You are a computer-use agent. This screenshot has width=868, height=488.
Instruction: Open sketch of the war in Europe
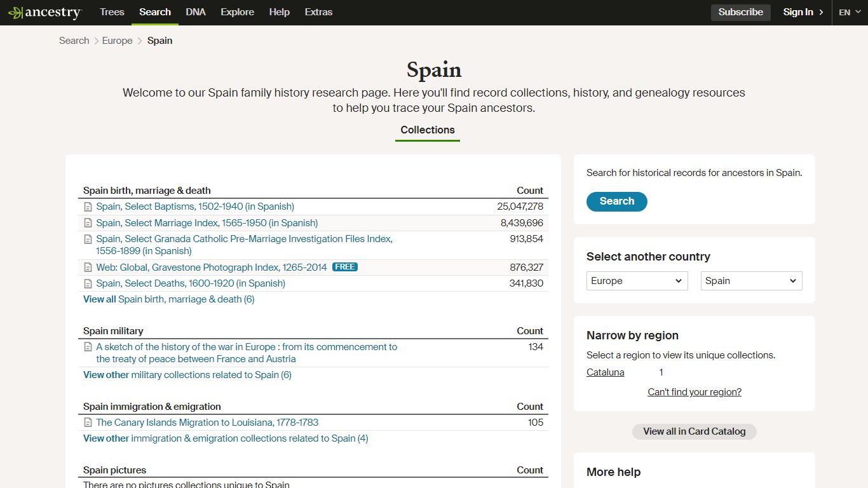coord(247,353)
